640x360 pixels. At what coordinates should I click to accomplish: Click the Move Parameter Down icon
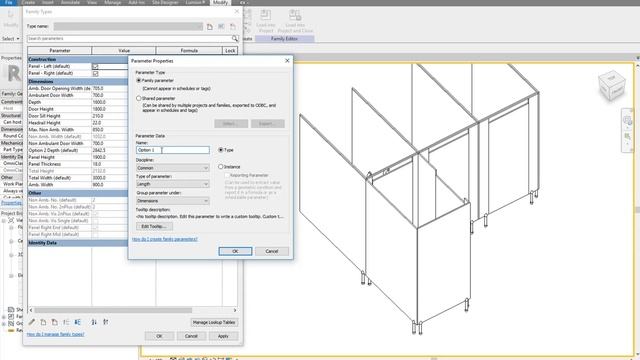(x=78, y=322)
